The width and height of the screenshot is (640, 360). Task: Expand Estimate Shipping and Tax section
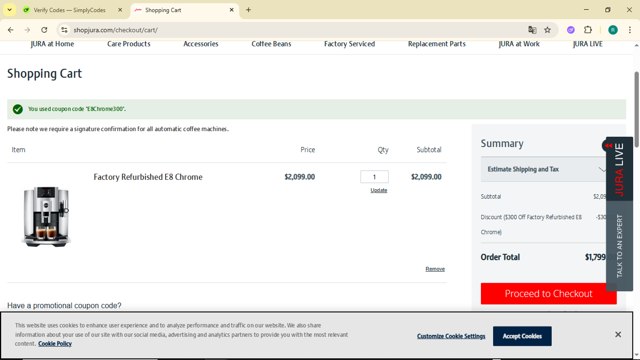(x=543, y=169)
